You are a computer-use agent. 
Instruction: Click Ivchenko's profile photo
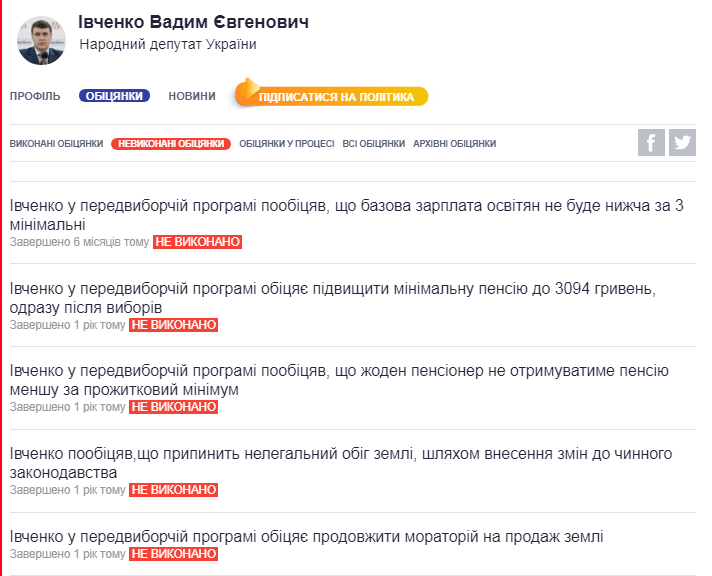(41, 40)
